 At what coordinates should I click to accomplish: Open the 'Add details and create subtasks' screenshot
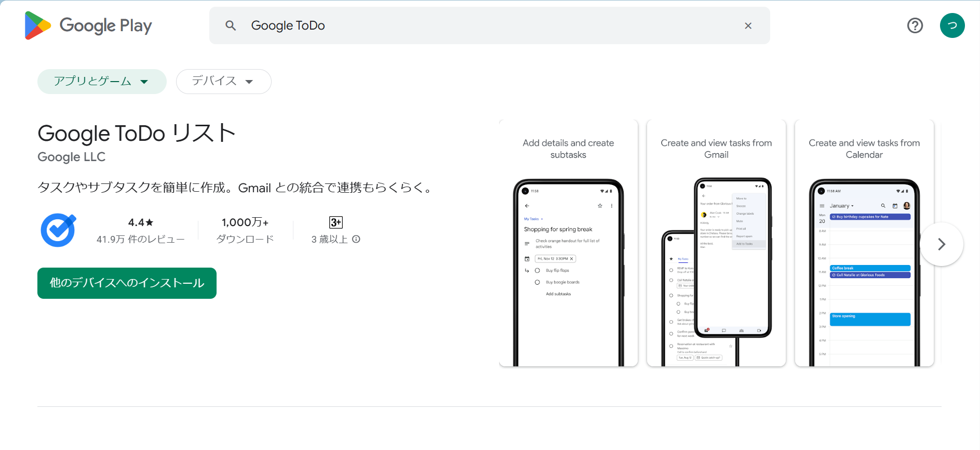pos(568,243)
